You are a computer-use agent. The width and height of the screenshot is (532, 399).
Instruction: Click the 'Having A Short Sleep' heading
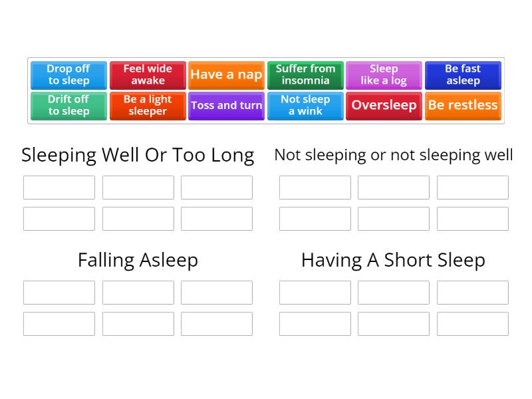pyautogui.click(x=393, y=260)
